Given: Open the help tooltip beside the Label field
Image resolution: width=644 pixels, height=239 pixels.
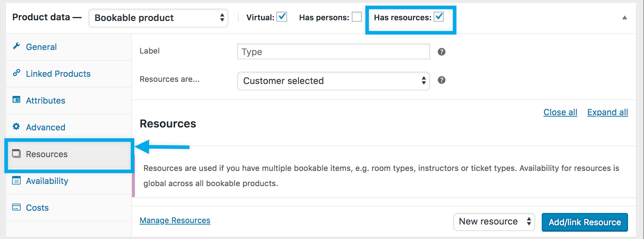Looking at the screenshot, I should [x=441, y=51].
